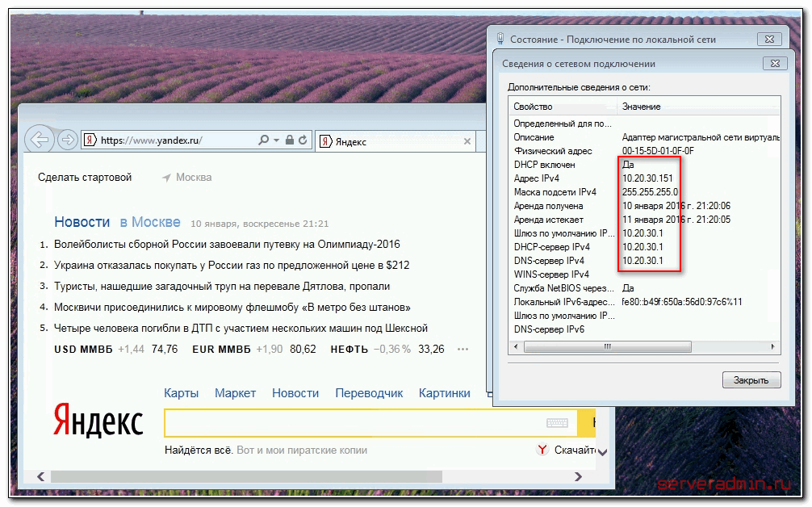This screenshot has width=812, height=507.
Task: Open Картинки service link
Action: pos(444,393)
